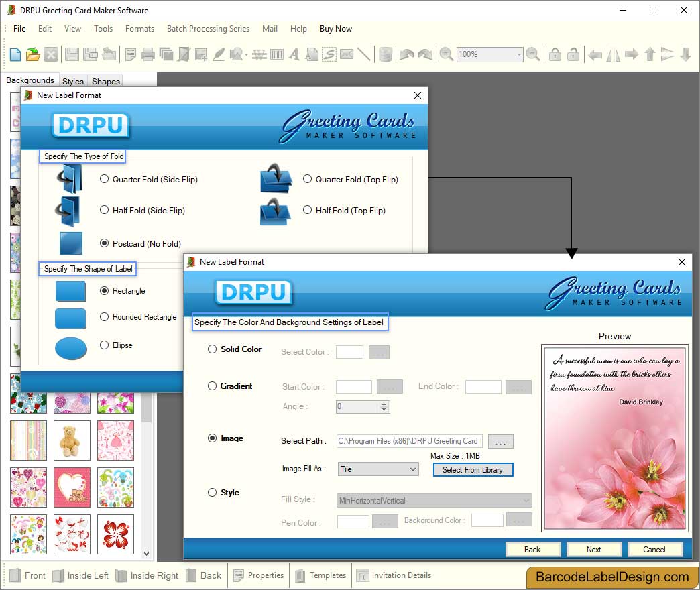This screenshot has width=700, height=590.
Task: Click the Cancel button
Action: 654,549
